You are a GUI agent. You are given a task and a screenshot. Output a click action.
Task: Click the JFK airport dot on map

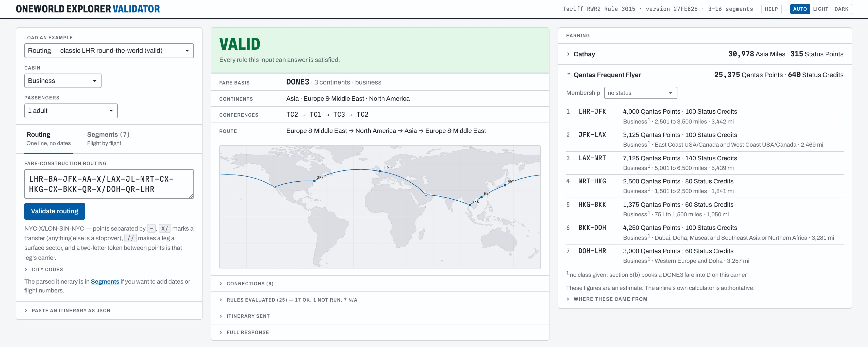(314, 181)
